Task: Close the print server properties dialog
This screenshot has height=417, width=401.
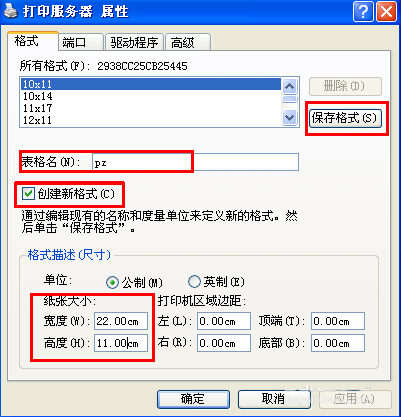Action: 387,12
